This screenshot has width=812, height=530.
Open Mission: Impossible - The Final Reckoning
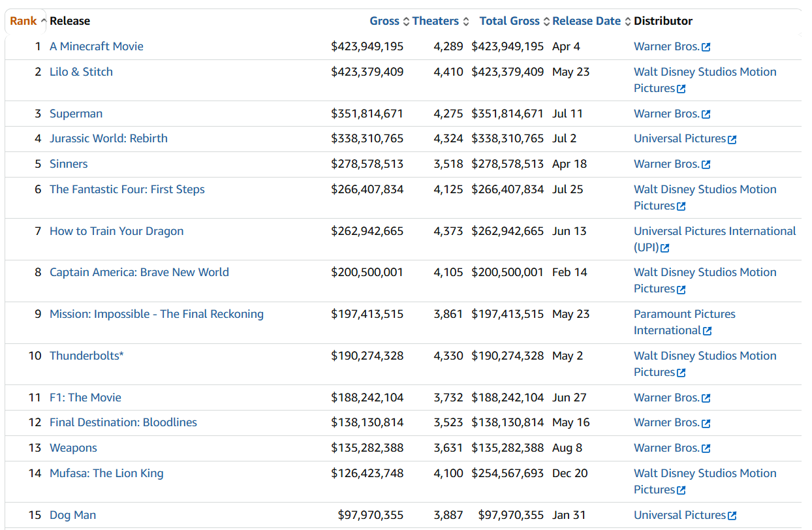point(157,314)
